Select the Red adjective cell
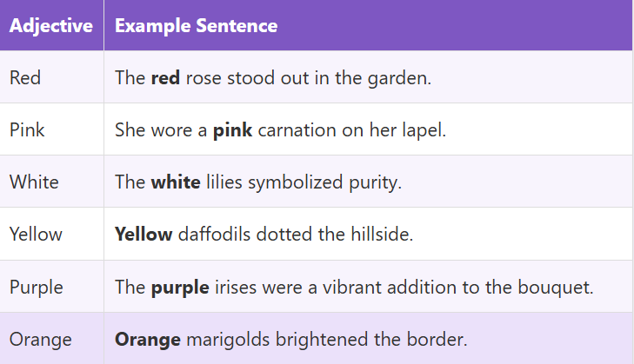 (25, 77)
